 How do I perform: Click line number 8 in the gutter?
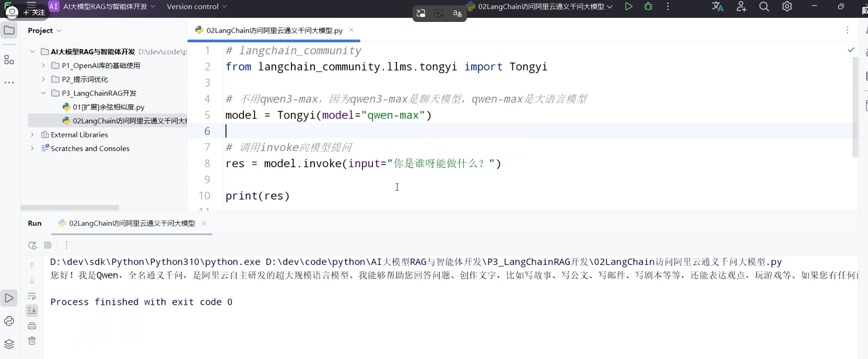(x=207, y=164)
